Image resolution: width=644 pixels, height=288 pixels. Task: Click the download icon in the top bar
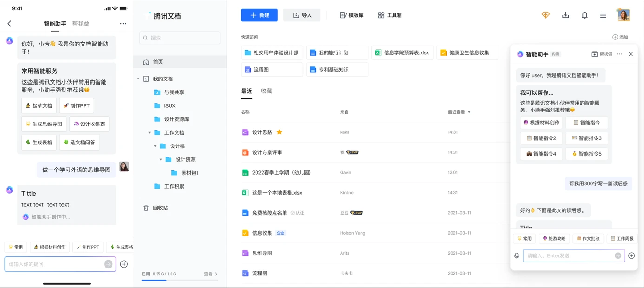pos(565,15)
